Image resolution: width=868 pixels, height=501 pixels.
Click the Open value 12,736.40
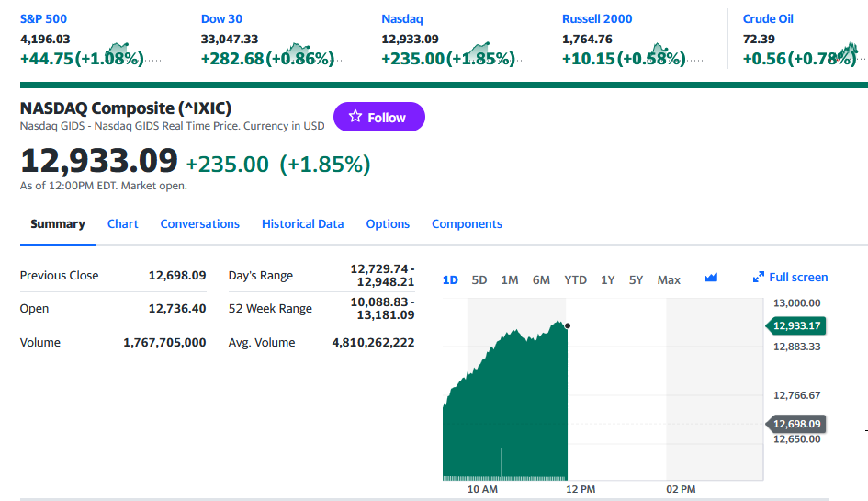coord(177,308)
